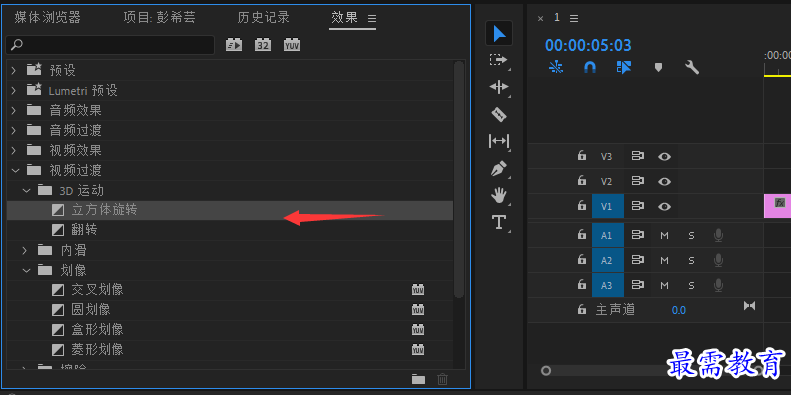Switch to the 媒体浏览器 tab
This screenshot has width=791, height=395.
click(47, 18)
